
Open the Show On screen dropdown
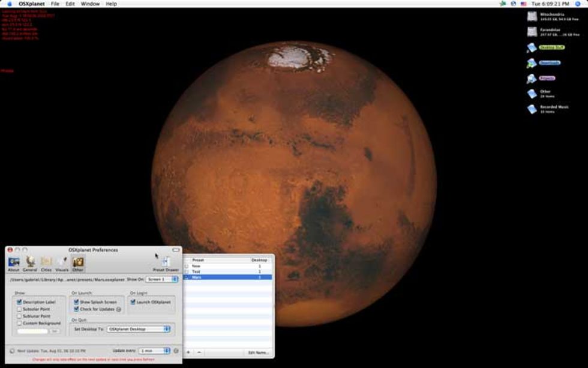pos(163,279)
